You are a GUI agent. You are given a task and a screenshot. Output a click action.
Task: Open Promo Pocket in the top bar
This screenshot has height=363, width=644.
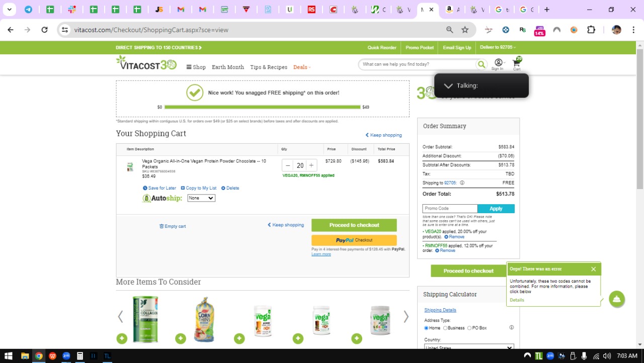pos(420,48)
